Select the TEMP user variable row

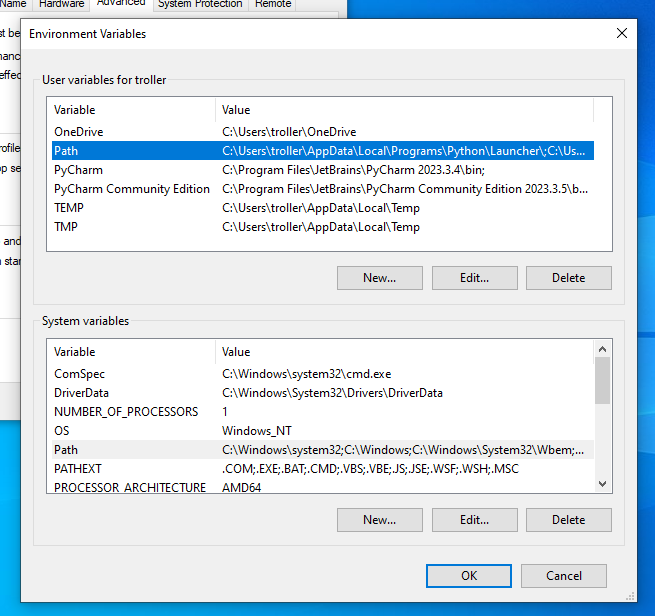(69, 208)
